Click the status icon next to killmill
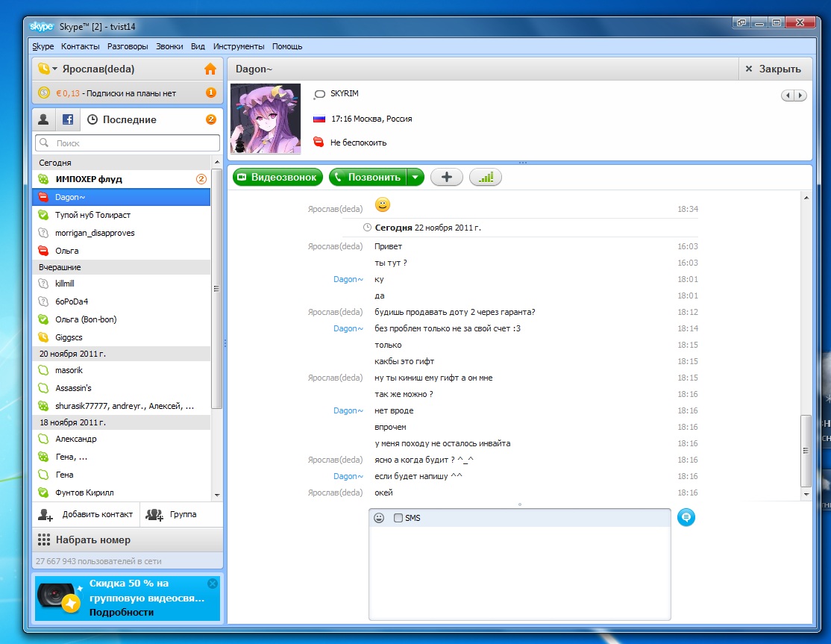Image resolution: width=831 pixels, height=644 pixels. [x=43, y=284]
